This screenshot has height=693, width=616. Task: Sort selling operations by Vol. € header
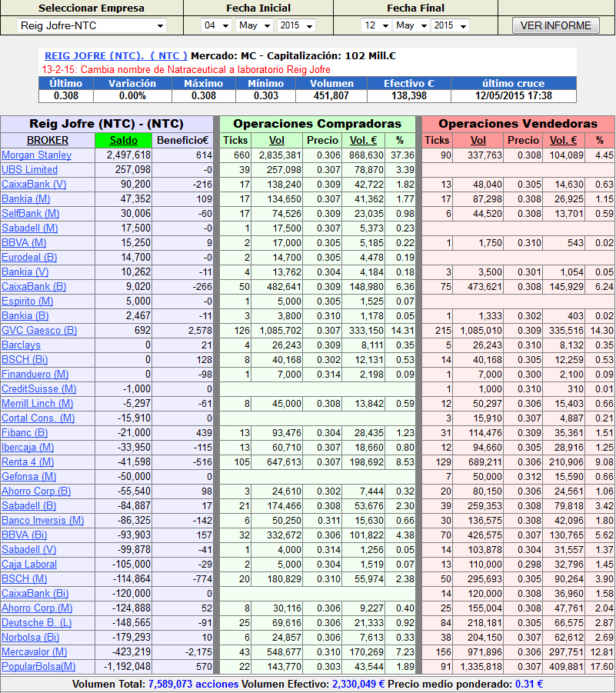[x=564, y=140]
